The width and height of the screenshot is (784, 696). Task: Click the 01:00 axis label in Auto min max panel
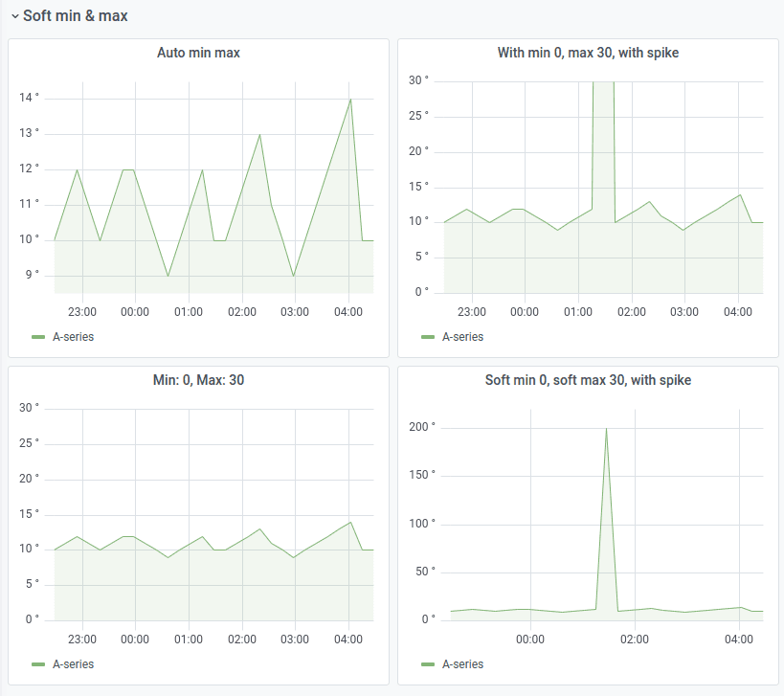click(189, 312)
